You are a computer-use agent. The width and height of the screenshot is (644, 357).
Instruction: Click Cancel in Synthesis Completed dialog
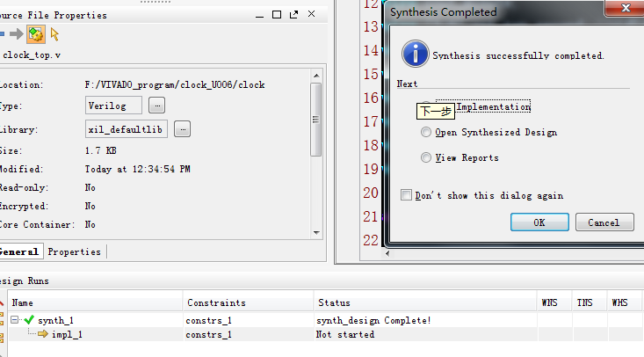pos(604,222)
